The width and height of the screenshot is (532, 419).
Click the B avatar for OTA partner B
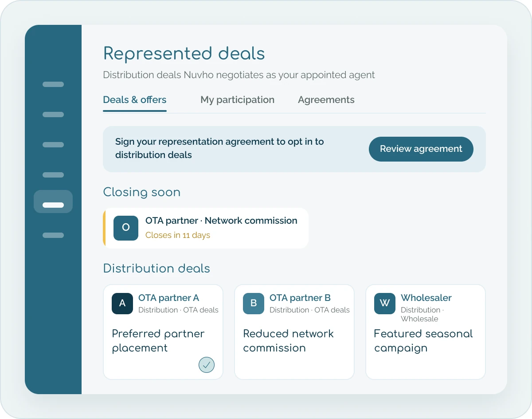[x=254, y=304]
